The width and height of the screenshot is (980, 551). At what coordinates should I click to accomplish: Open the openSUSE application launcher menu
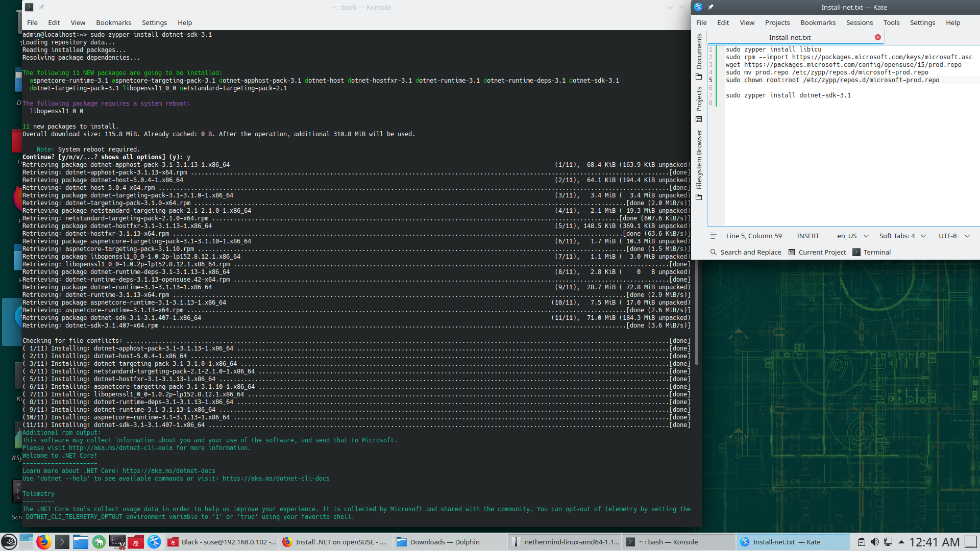click(x=9, y=542)
